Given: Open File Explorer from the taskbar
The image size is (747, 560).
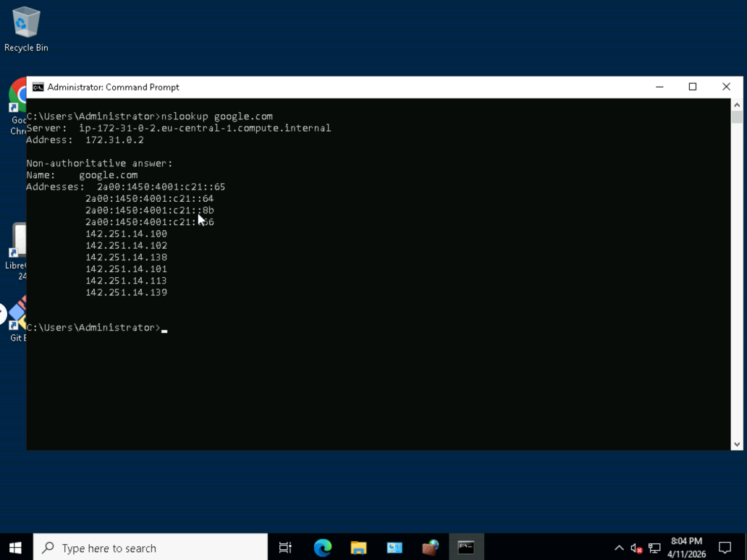Looking at the screenshot, I should (x=358, y=548).
